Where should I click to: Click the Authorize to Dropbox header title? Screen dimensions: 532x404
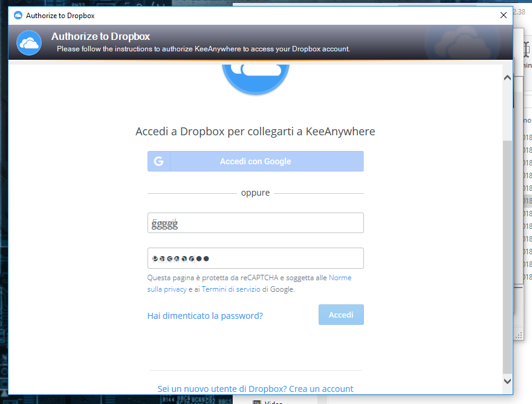pos(100,36)
